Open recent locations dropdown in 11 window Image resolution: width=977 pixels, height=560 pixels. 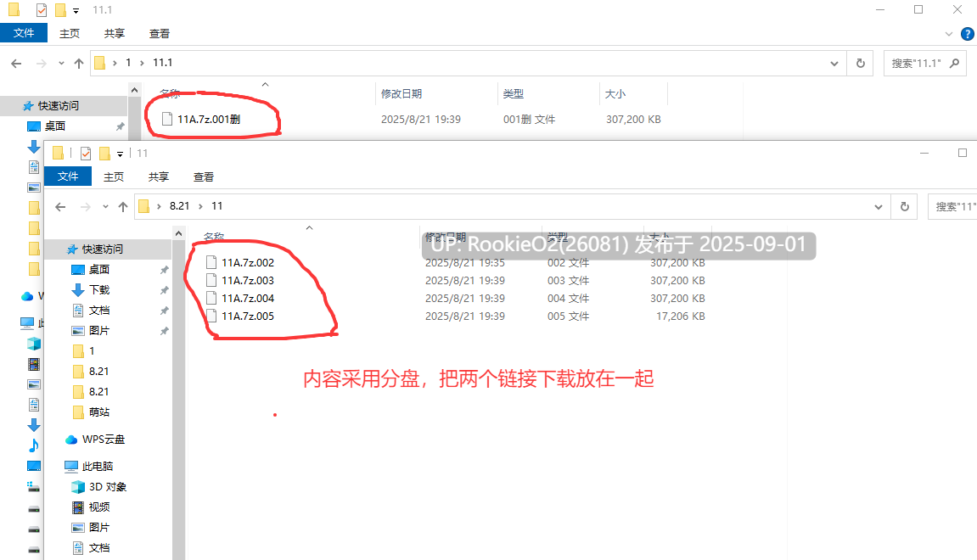(105, 207)
